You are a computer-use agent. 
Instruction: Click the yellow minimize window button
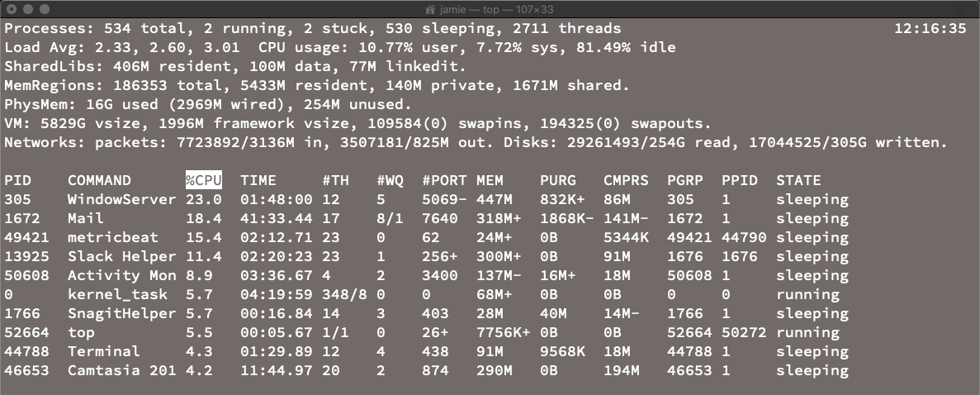coord(28,9)
